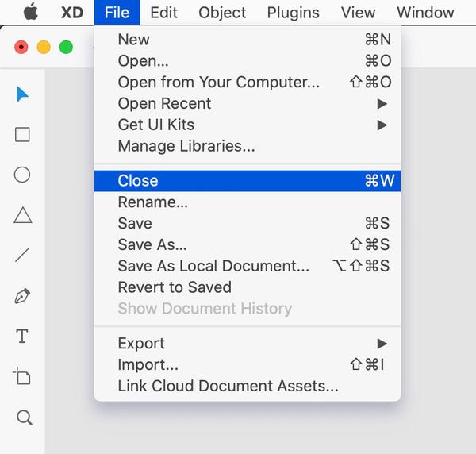Select the Artboard tool
The width and height of the screenshot is (476, 454).
coord(23,376)
